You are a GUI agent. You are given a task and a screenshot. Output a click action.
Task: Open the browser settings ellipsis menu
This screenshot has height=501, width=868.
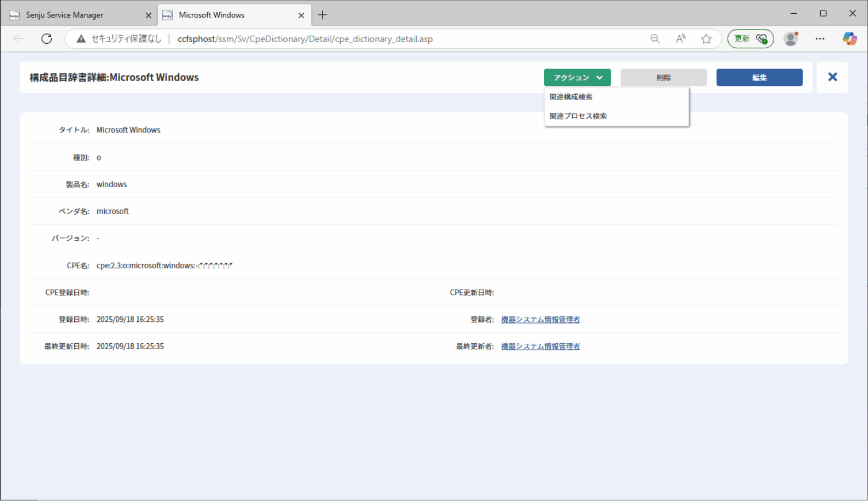(x=820, y=39)
